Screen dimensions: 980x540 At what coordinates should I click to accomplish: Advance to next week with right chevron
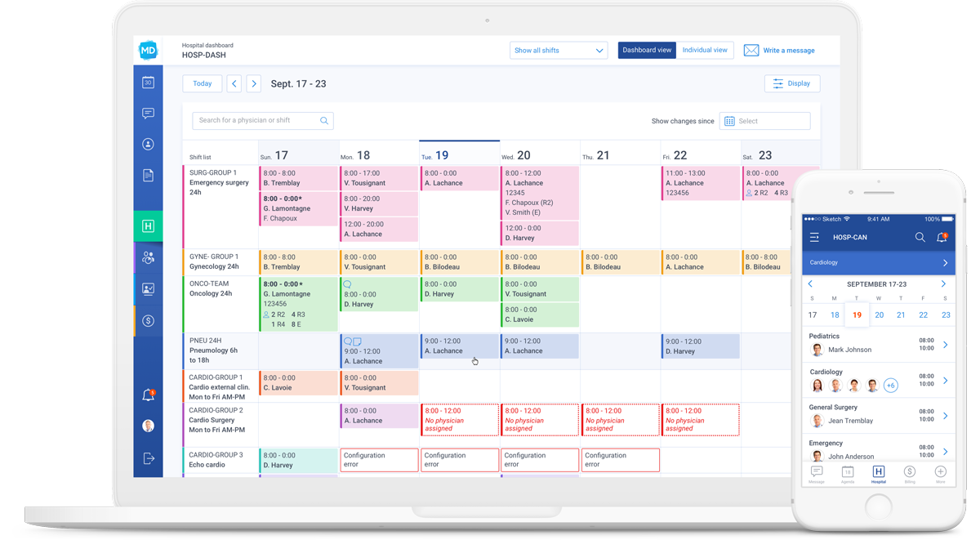(x=254, y=83)
